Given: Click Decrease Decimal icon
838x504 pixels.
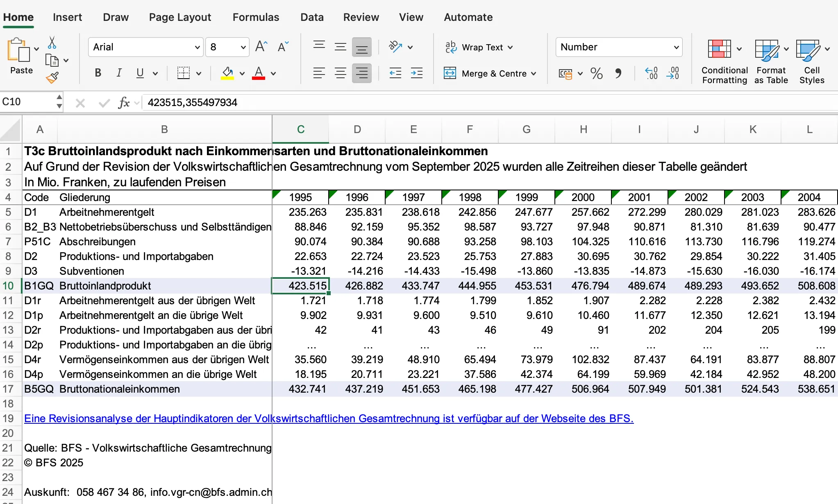Looking at the screenshot, I should (673, 74).
